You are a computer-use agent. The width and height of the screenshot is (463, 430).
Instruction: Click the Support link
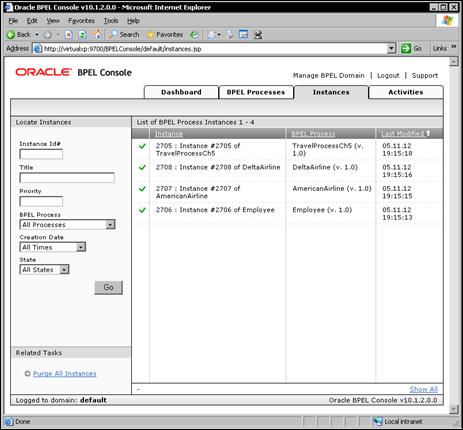click(425, 76)
